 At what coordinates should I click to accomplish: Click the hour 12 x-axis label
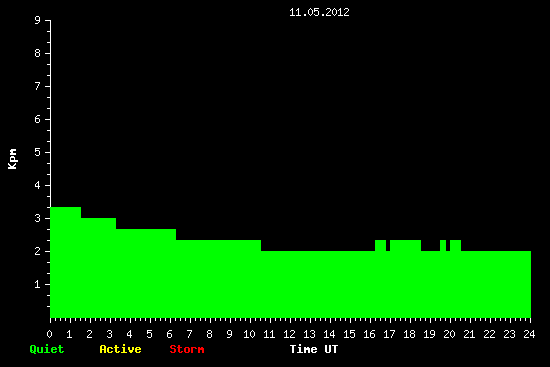(x=289, y=334)
